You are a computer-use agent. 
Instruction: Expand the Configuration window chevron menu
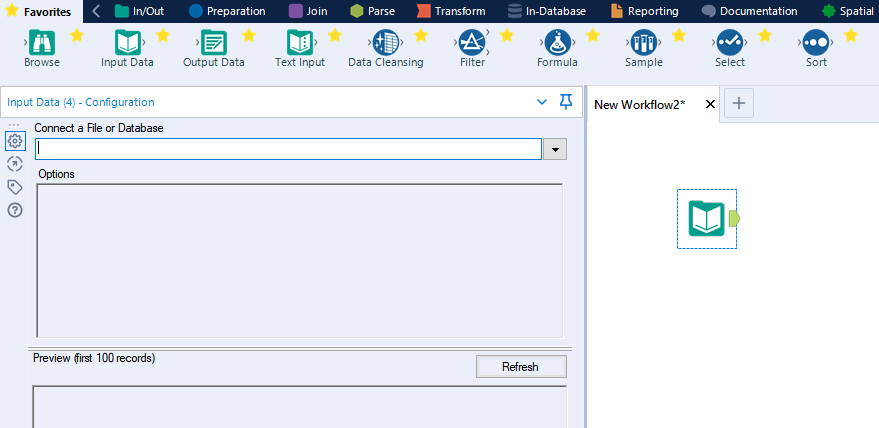tap(542, 102)
